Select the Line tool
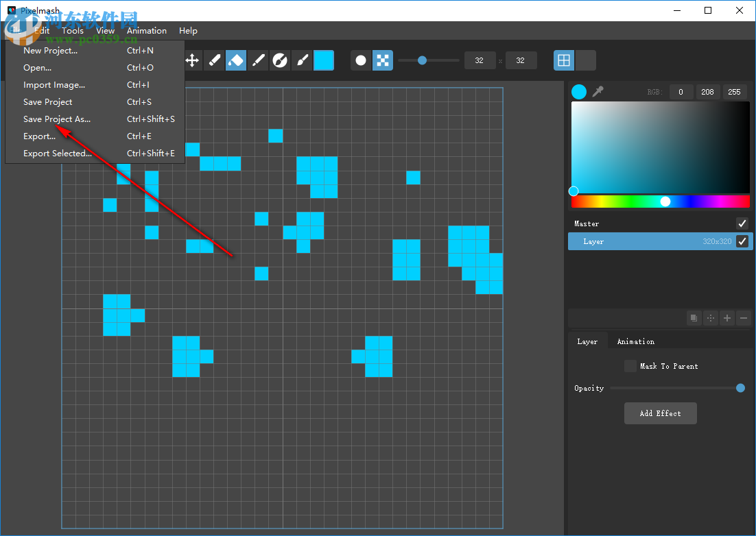The image size is (756, 536). 258,60
